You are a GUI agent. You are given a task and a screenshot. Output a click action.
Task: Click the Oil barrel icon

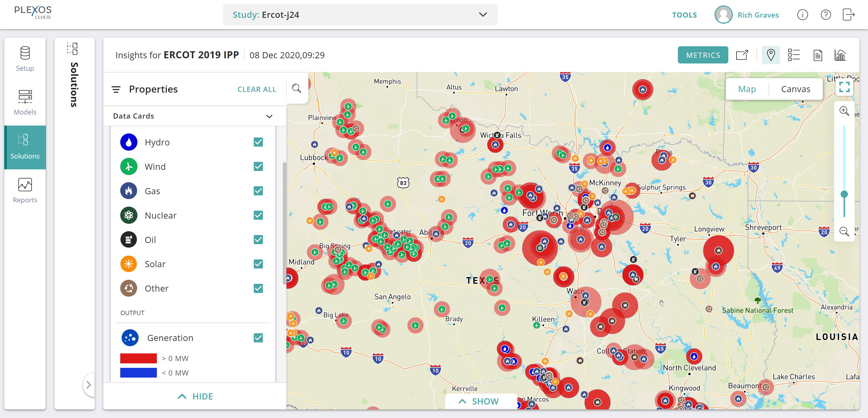[129, 240]
